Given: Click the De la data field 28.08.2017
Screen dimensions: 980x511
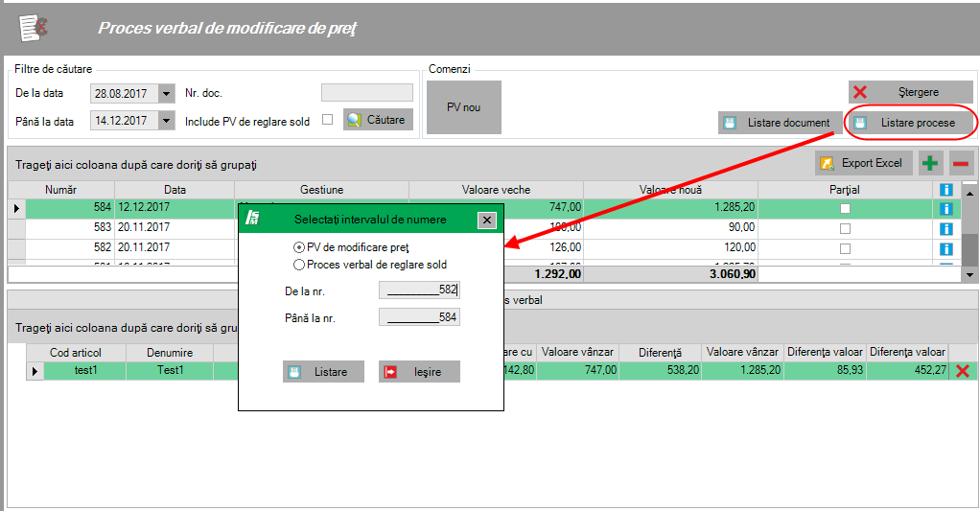Looking at the screenshot, I should (x=125, y=94).
